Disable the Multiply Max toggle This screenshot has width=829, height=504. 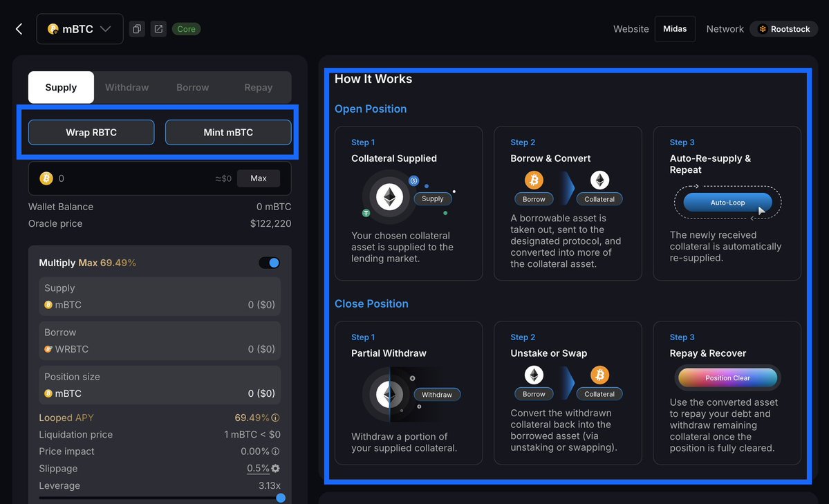(x=268, y=263)
